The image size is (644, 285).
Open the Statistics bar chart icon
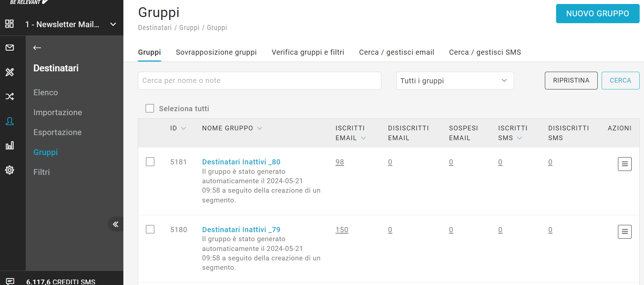10,146
